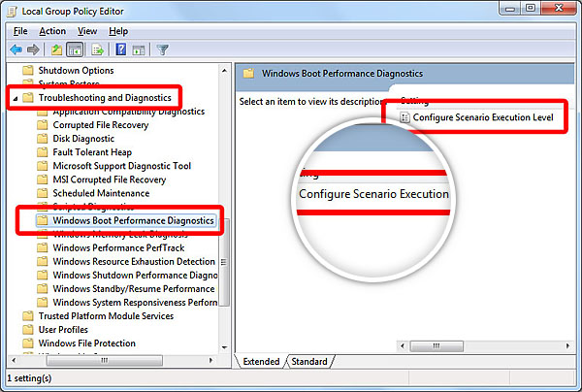Switch to the Standard tab

309,362
